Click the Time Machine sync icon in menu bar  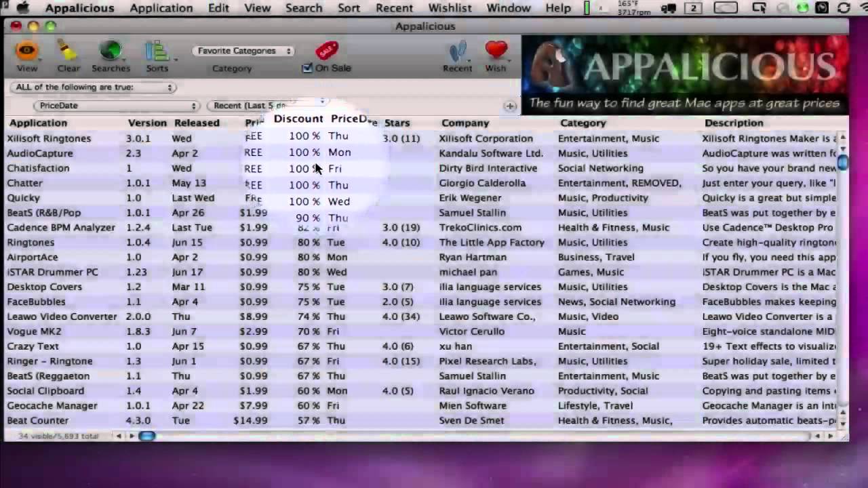844,8
